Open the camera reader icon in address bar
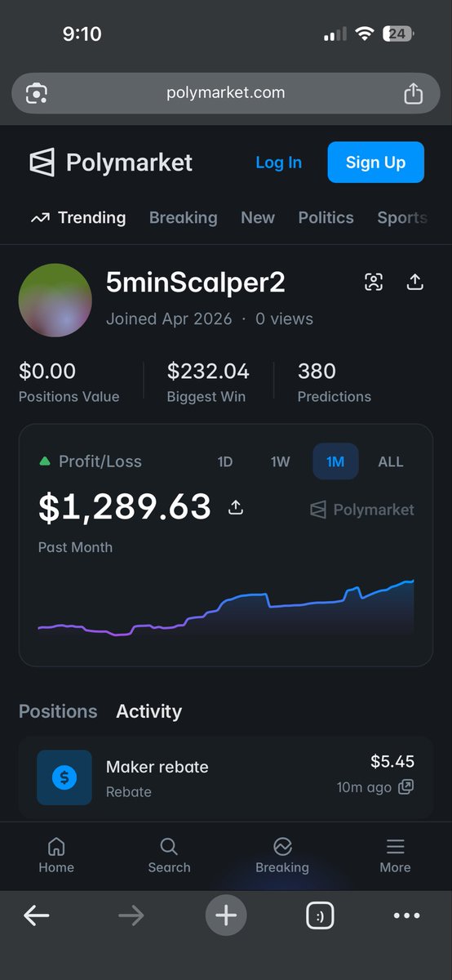452x980 pixels. point(36,93)
